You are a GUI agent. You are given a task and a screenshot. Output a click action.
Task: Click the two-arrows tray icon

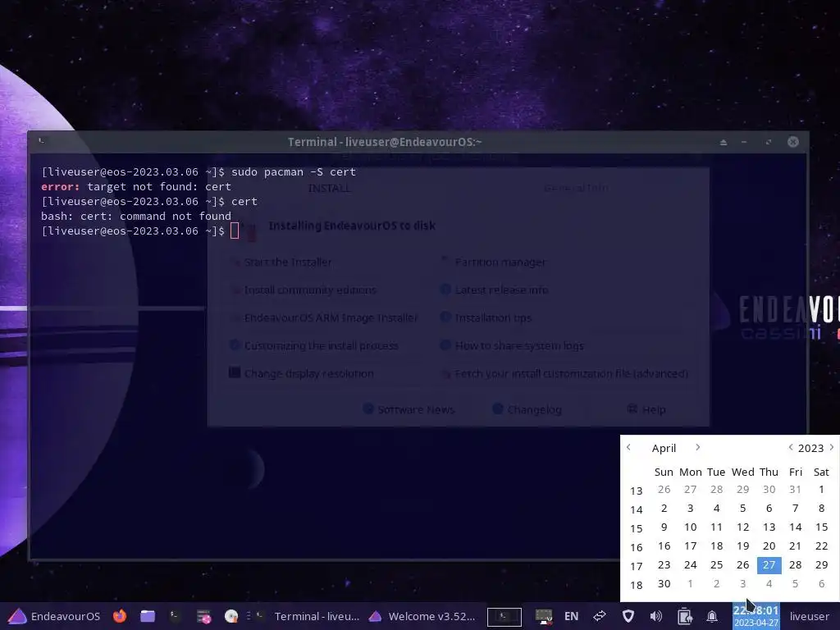600,616
